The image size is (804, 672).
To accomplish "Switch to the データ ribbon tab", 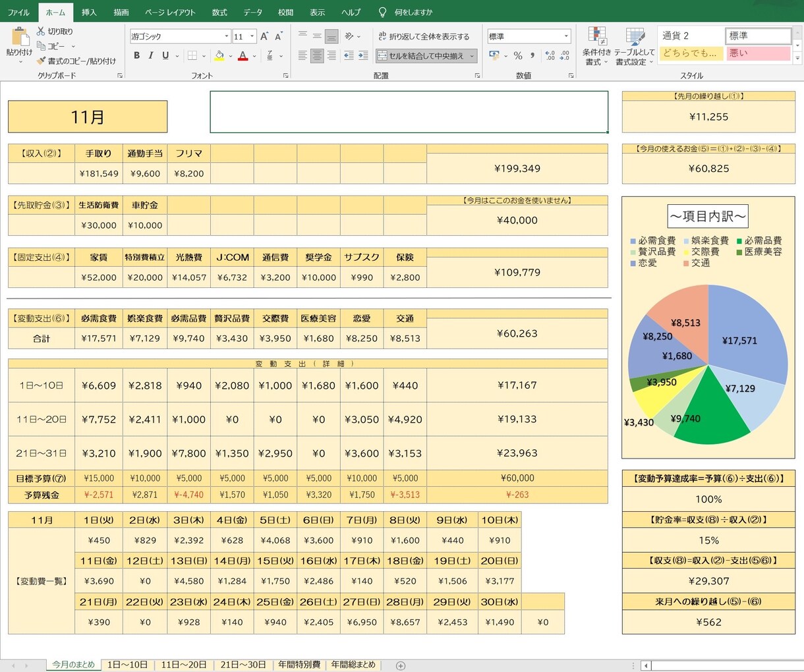I will (x=252, y=13).
